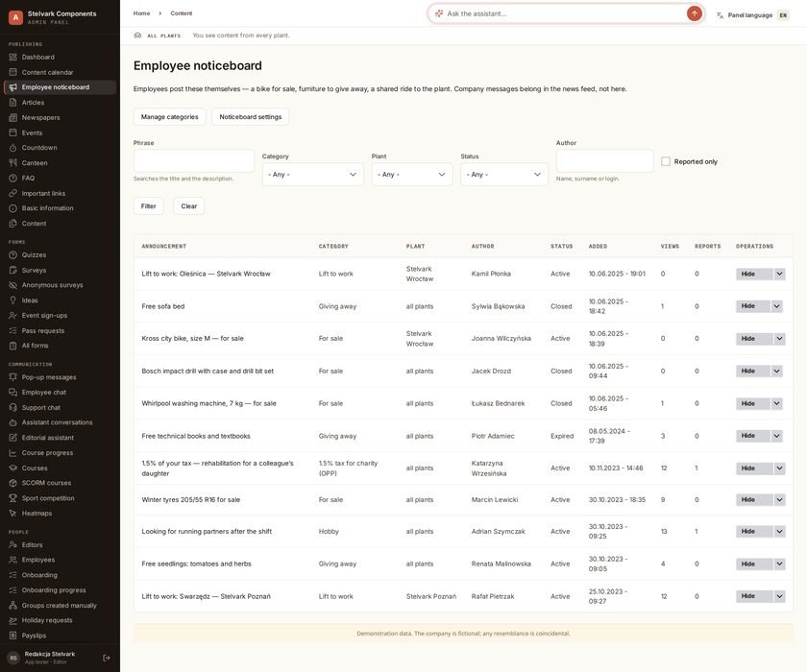
Task: Click the Stelvark Components logo
Action: tap(16, 17)
